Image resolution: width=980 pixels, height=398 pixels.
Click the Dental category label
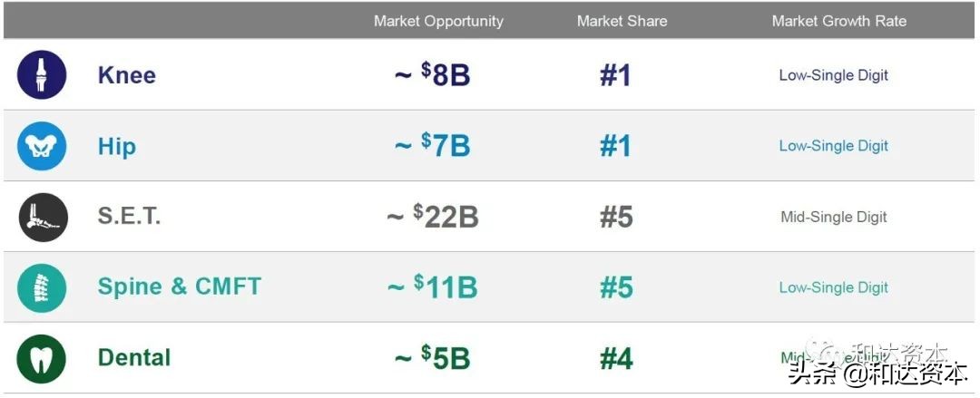[133, 357]
